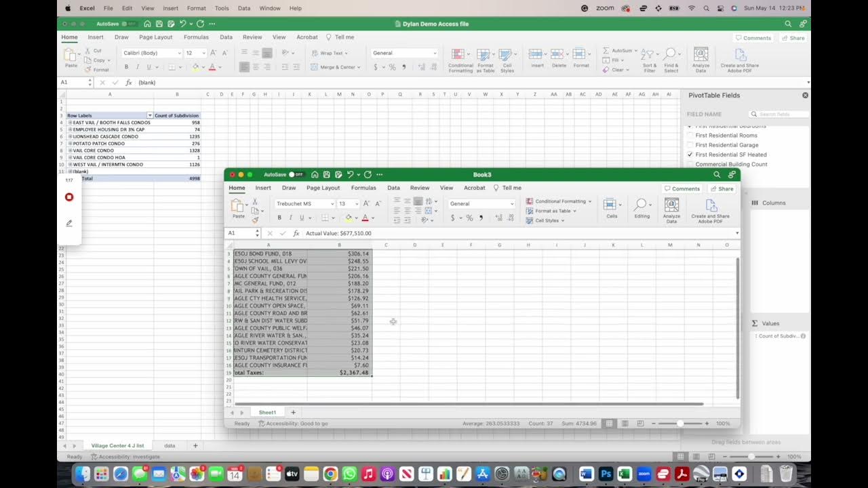Viewport: 868px width, 488px height.
Task: Click Format Painter brush in Book3 window
Action: point(255,220)
